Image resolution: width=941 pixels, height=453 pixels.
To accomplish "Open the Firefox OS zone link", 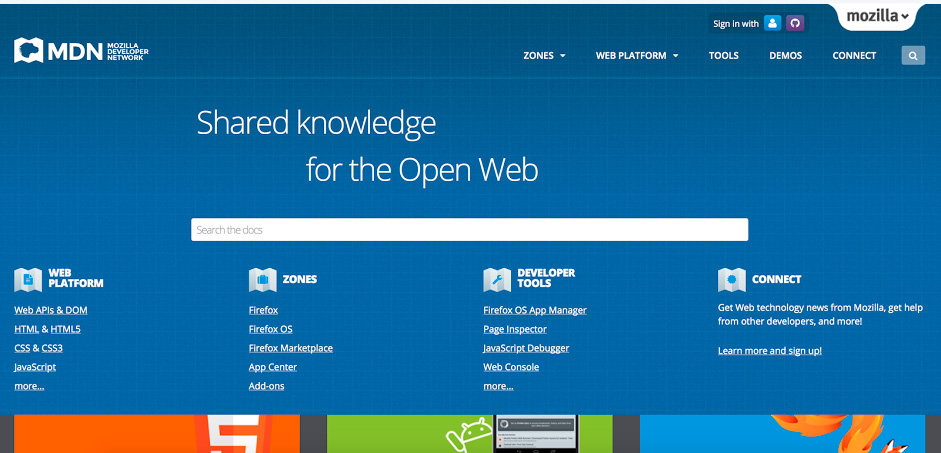I will click(x=271, y=329).
